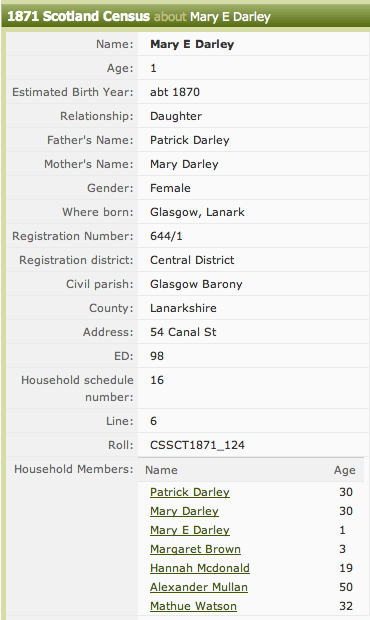
Task: Click the Estimated Birth Year value abt 1870
Action: click(x=175, y=92)
